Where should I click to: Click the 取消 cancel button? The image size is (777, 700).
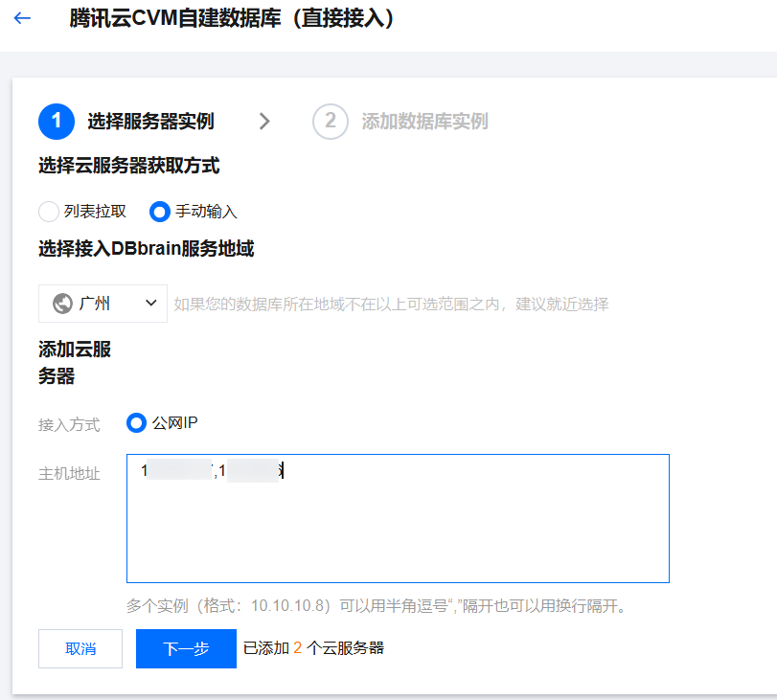pos(80,648)
